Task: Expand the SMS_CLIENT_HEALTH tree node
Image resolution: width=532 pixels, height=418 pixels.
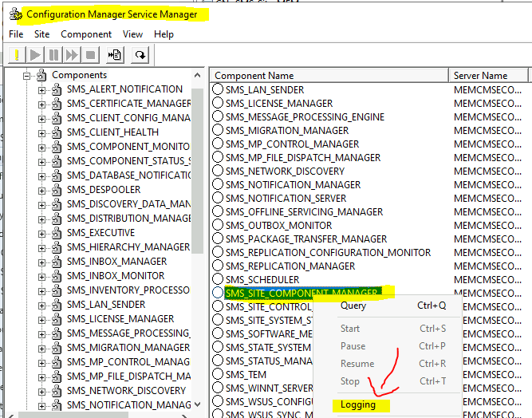Action: (41, 134)
